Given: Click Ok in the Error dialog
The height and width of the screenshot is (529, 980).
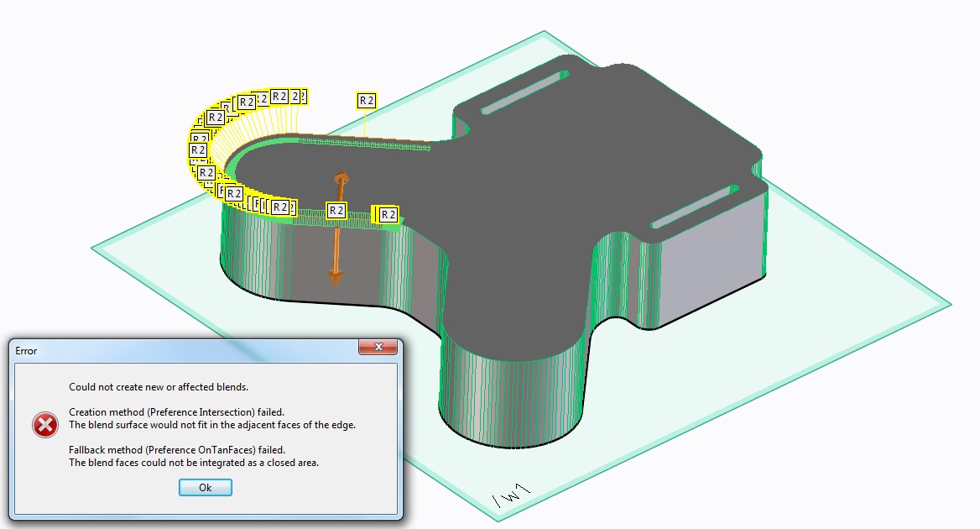Looking at the screenshot, I should point(205,488).
